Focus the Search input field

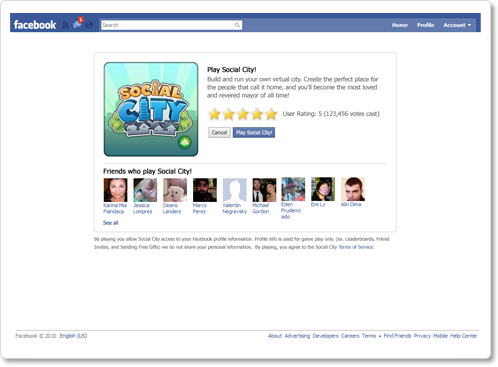[x=167, y=25]
